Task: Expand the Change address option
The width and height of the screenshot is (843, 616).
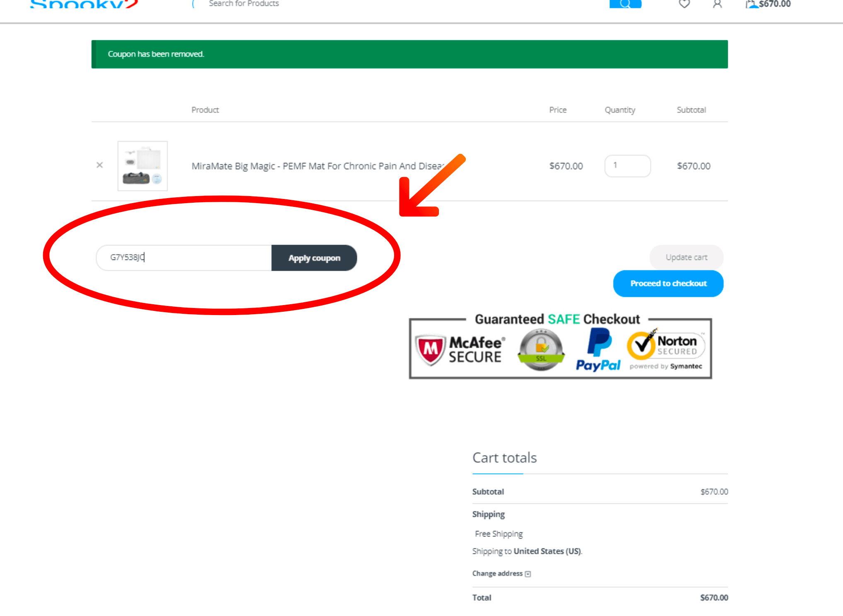Action: pos(501,573)
